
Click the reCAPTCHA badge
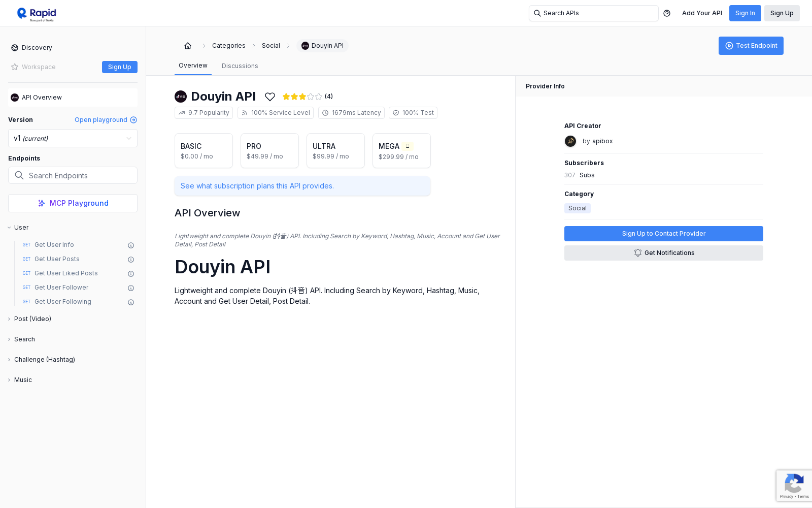tap(794, 486)
